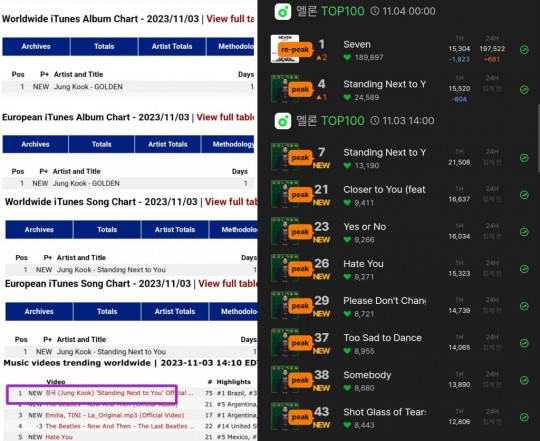Click the clock icon next to 11.04 00:00
Screen dimensions: 540x441
375,11
